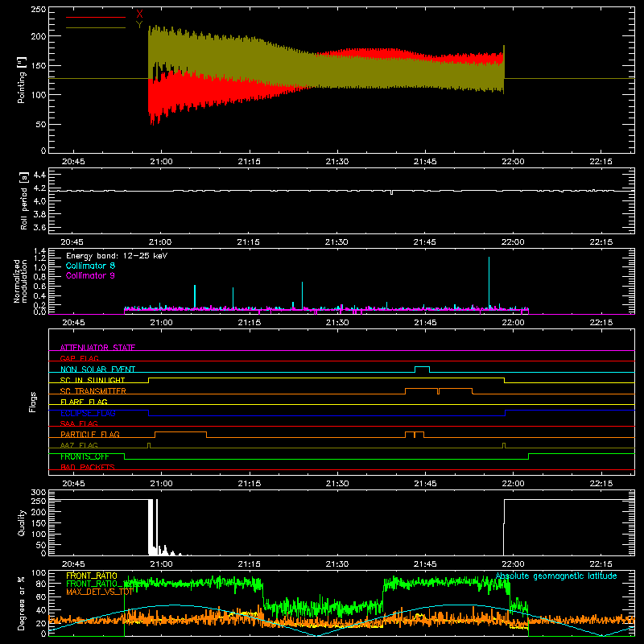Click the tallest cyan spike in the modulation plot

coord(489,282)
